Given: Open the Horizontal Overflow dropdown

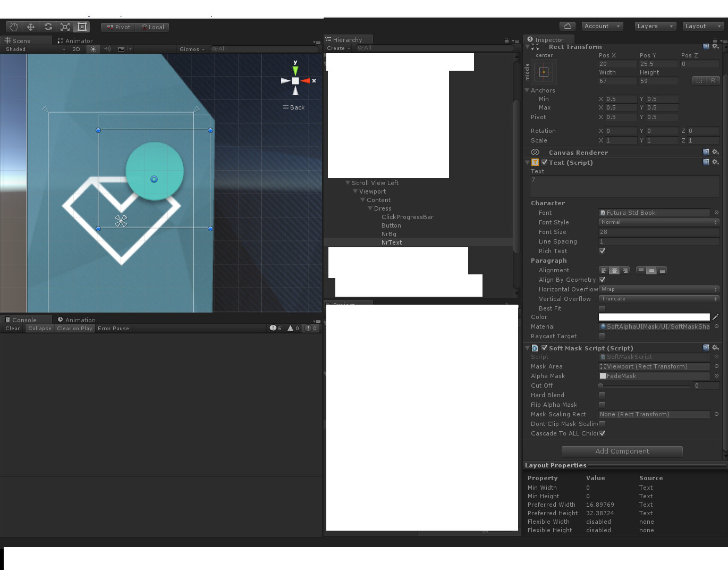Looking at the screenshot, I should (x=658, y=289).
